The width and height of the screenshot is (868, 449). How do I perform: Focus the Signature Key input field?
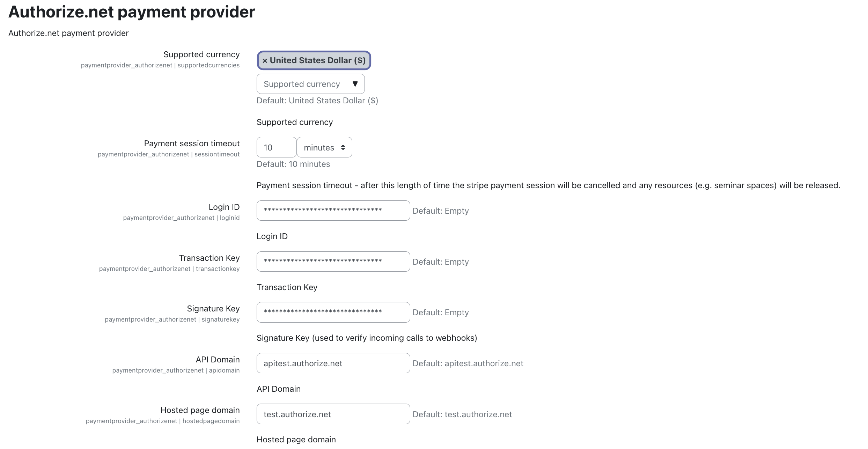pyautogui.click(x=333, y=312)
